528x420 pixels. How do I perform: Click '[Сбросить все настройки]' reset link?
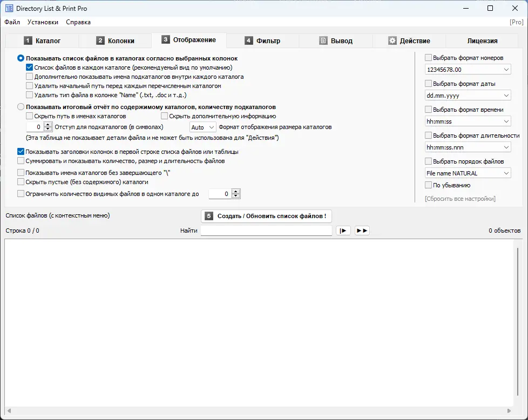click(x=460, y=199)
